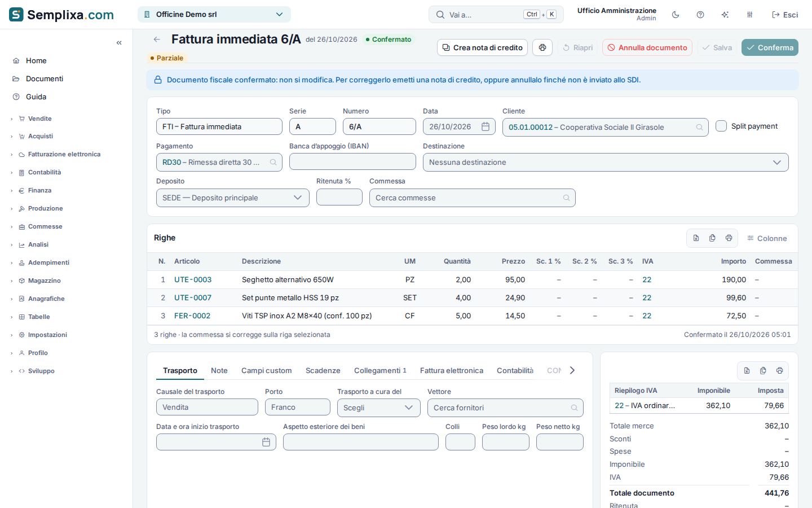Screen dimensions: 812x508
Task: Collapse the sidebar with double chevron
Action: (119, 43)
